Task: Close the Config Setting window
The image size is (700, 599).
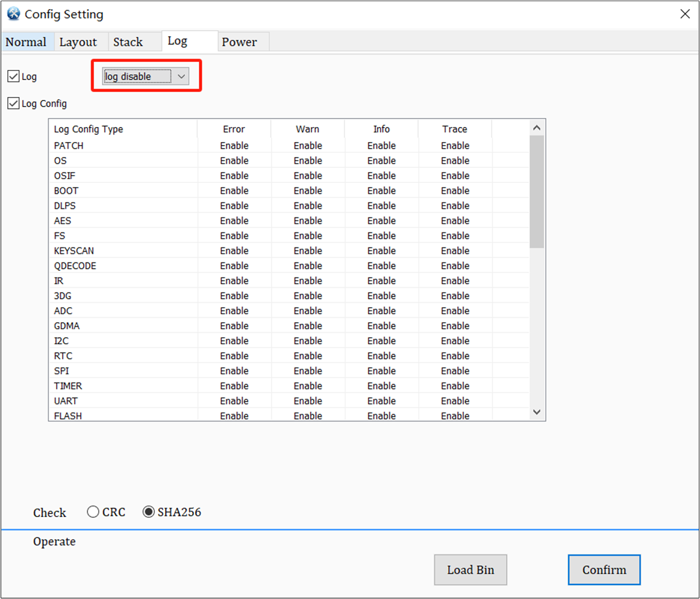Action: (685, 14)
